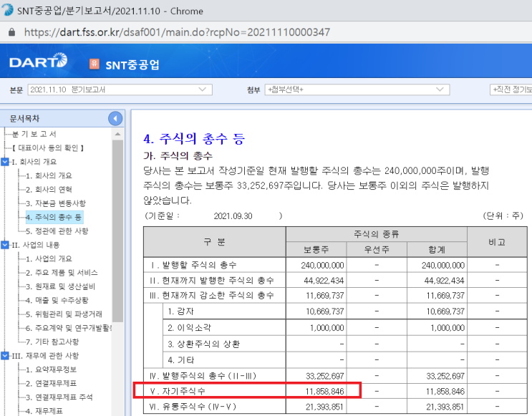Viewport: 532px width, 416px height.
Task: Open the 직전 정기보고서 dropdown
Action: tap(510, 90)
